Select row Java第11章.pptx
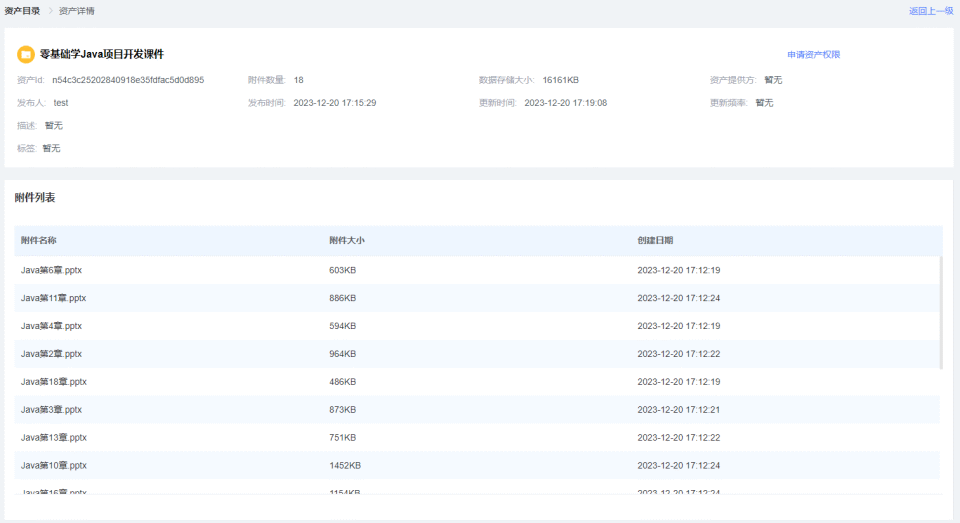This screenshot has height=523, width=960. [477, 298]
